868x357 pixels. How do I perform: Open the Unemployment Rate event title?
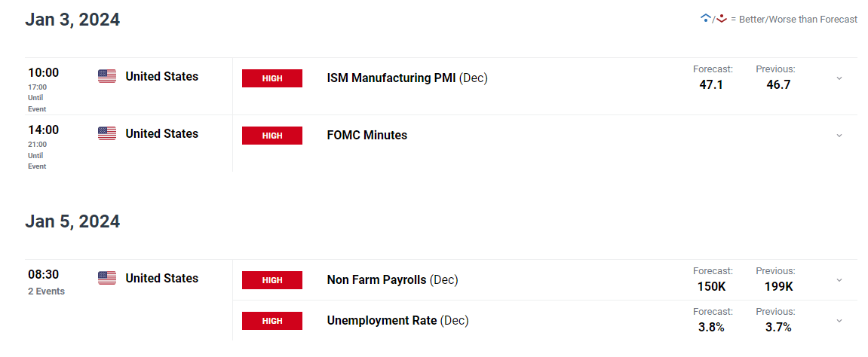click(382, 320)
